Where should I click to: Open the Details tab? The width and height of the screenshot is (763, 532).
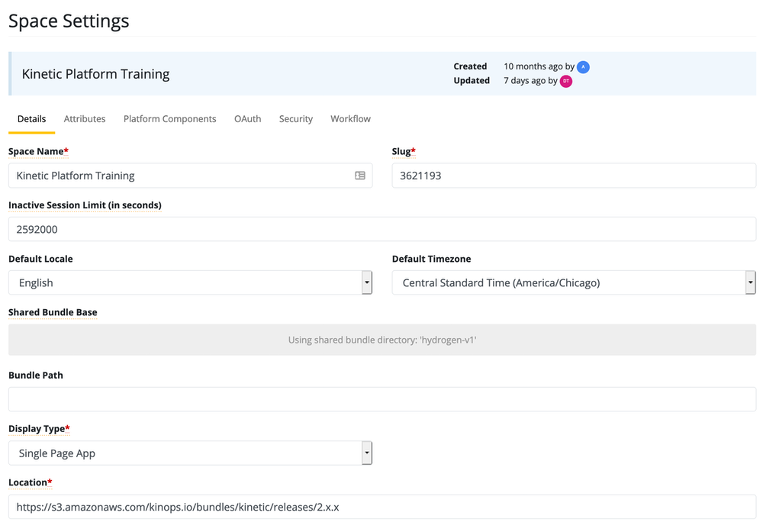tap(31, 119)
